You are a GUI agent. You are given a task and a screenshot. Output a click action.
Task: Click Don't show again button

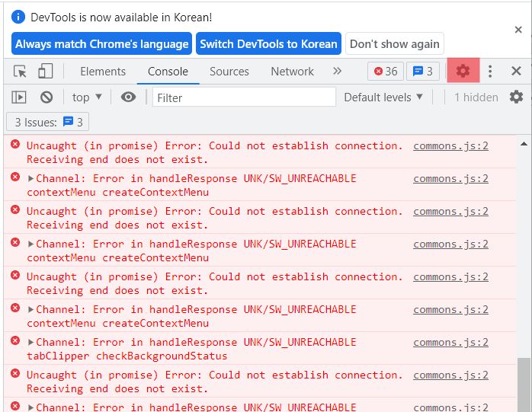(395, 43)
